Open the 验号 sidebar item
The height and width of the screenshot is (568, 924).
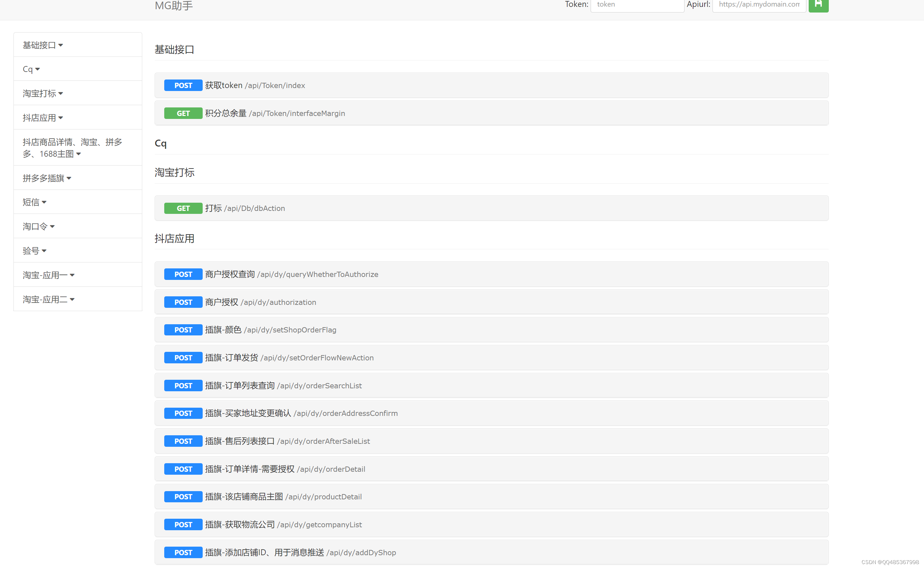(34, 251)
